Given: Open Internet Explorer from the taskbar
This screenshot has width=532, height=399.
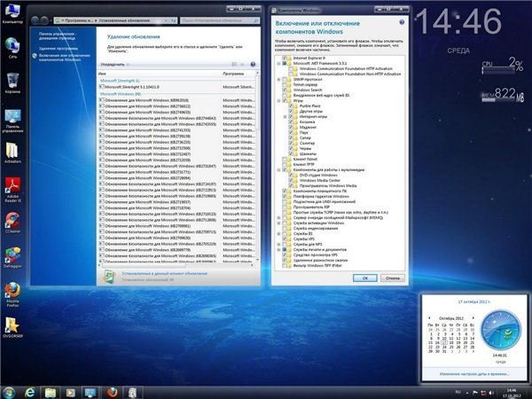Looking at the screenshot, I should [30, 393].
